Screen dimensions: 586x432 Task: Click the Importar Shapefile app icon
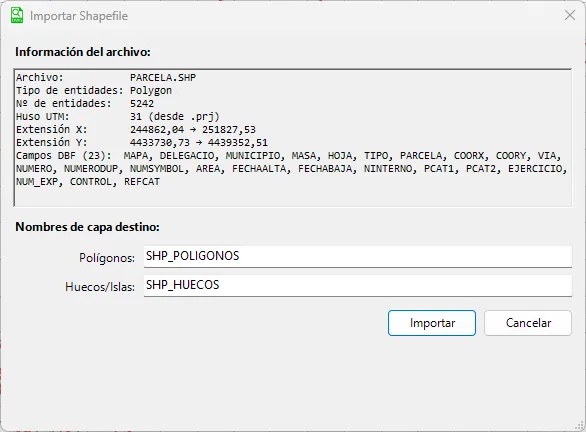(17, 16)
